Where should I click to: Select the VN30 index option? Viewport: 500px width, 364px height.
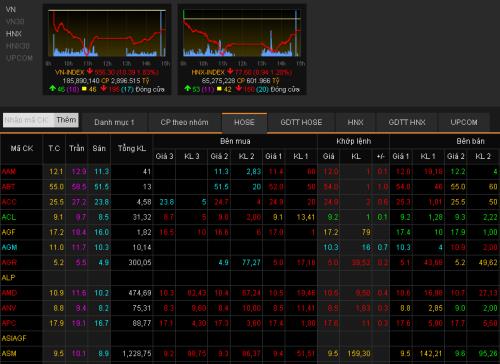coord(15,22)
